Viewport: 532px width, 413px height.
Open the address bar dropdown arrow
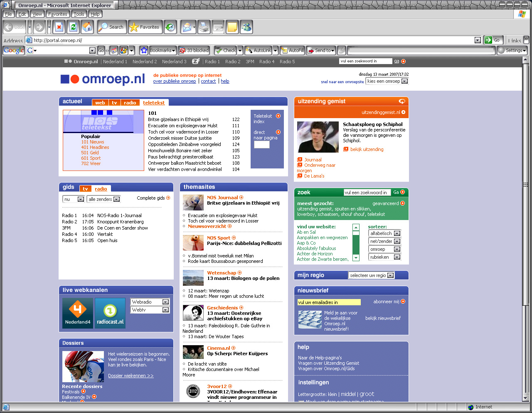coord(478,40)
